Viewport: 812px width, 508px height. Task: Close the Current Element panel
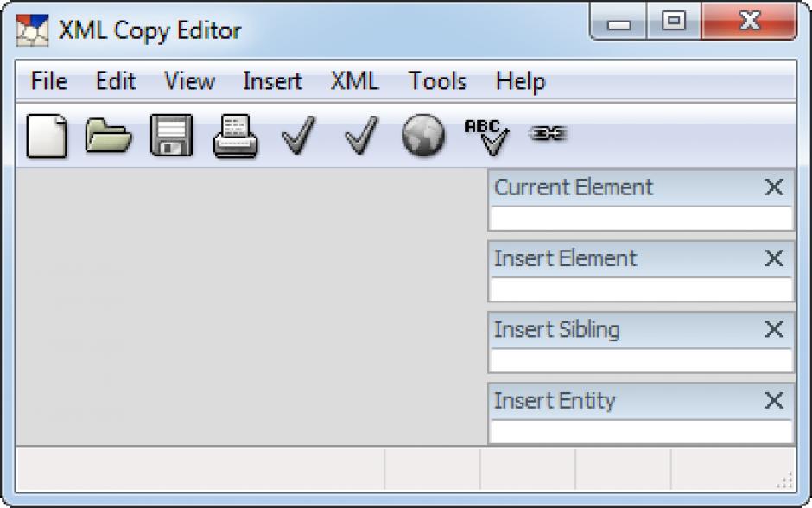click(774, 187)
